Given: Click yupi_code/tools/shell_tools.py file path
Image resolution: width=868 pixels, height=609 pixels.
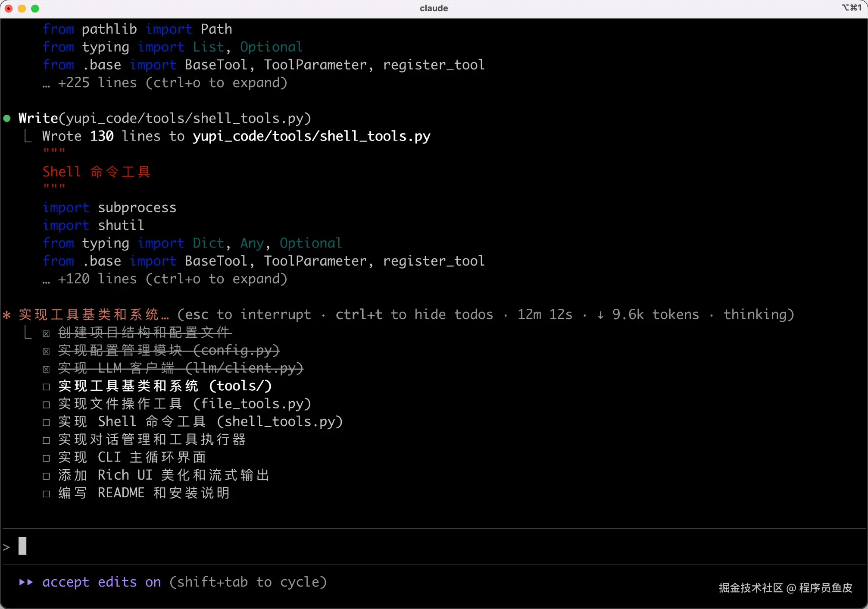Looking at the screenshot, I should tap(311, 136).
